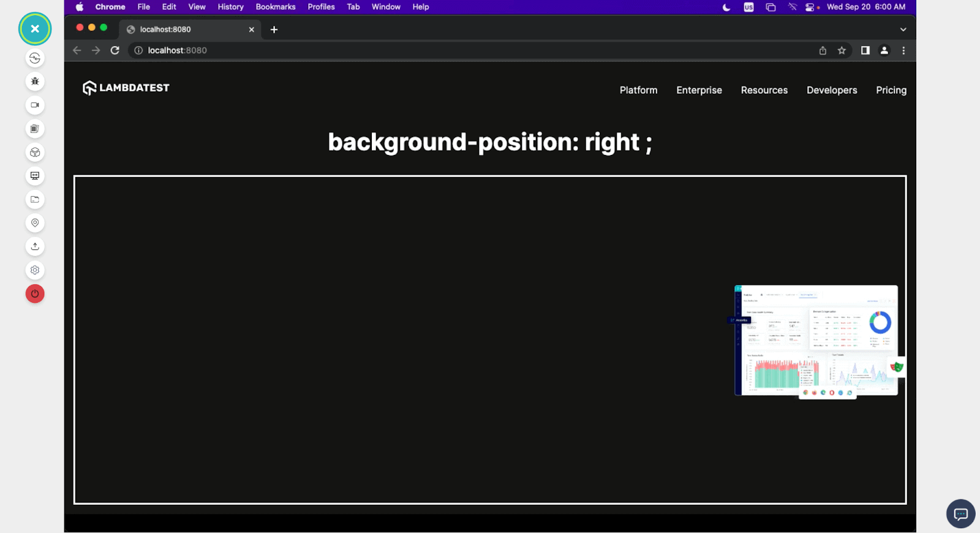
Task: Open Chrome three-dot menu
Action: pos(903,50)
